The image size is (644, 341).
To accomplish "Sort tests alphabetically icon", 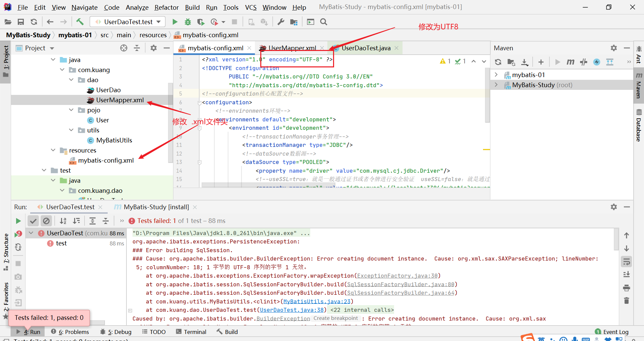I will coord(63,221).
